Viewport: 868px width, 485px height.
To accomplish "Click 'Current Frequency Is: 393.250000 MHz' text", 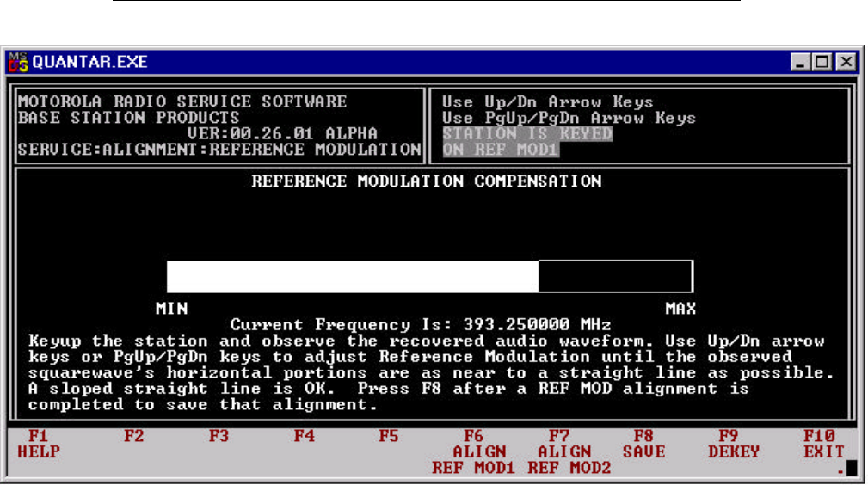I will pos(421,324).
